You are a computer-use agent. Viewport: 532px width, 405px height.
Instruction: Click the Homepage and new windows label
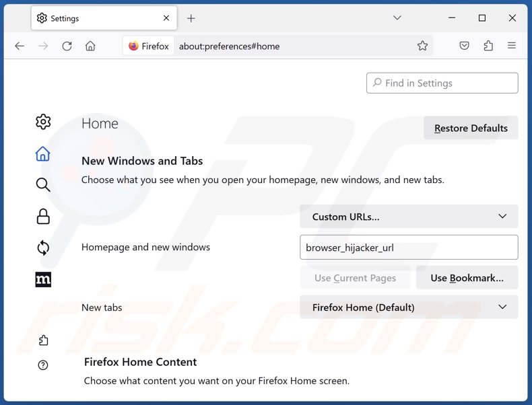click(146, 247)
